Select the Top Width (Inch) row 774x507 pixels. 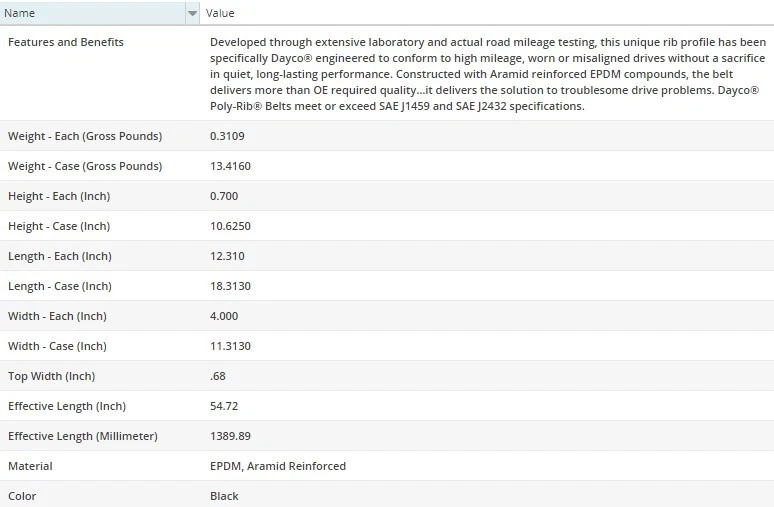[x=52, y=376]
